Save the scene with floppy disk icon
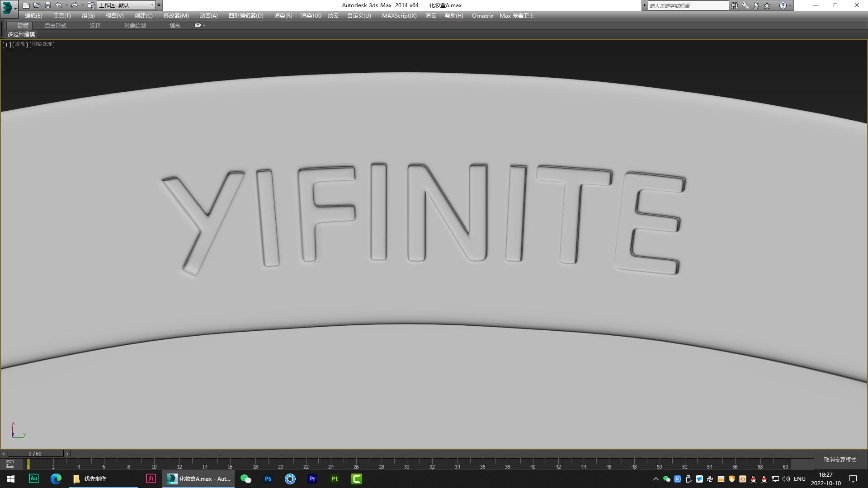The height and width of the screenshot is (488, 868). point(47,5)
